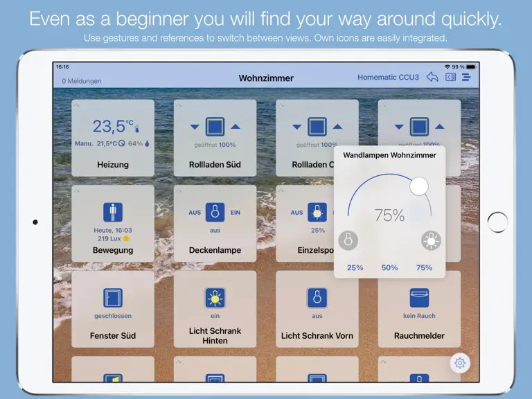Open the list menu icon at top right

pos(466,78)
